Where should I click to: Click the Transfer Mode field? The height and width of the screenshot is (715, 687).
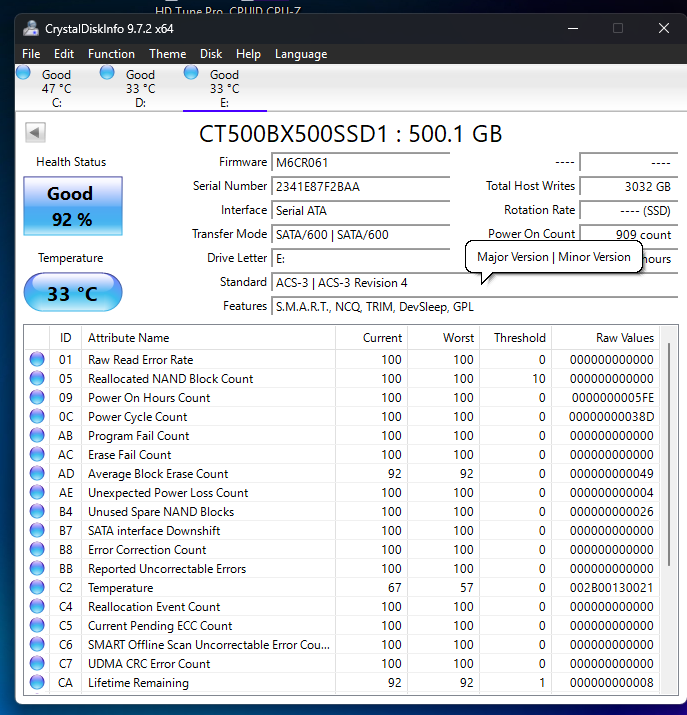tap(361, 234)
